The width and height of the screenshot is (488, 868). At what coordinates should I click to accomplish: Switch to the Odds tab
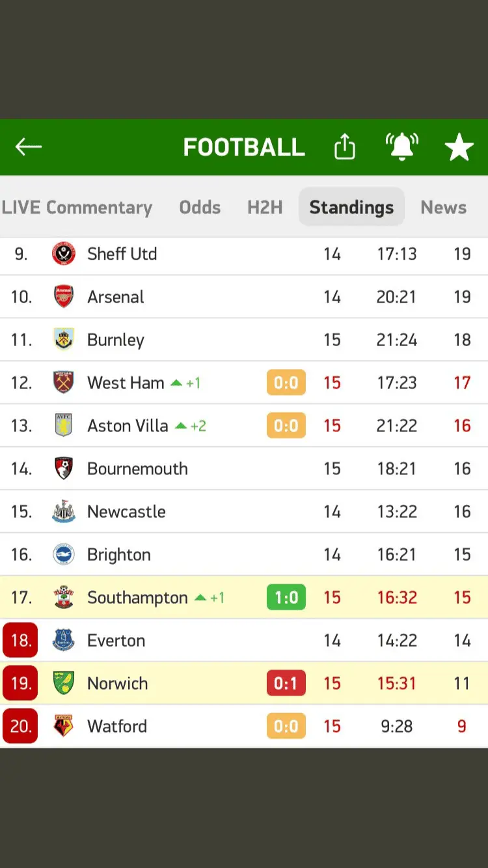tap(200, 208)
